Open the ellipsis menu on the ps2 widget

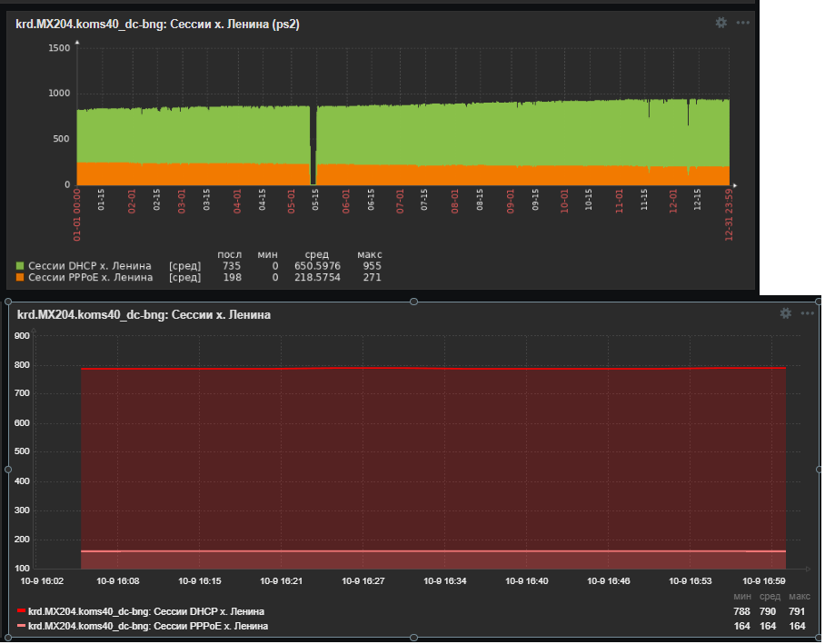tap(743, 23)
